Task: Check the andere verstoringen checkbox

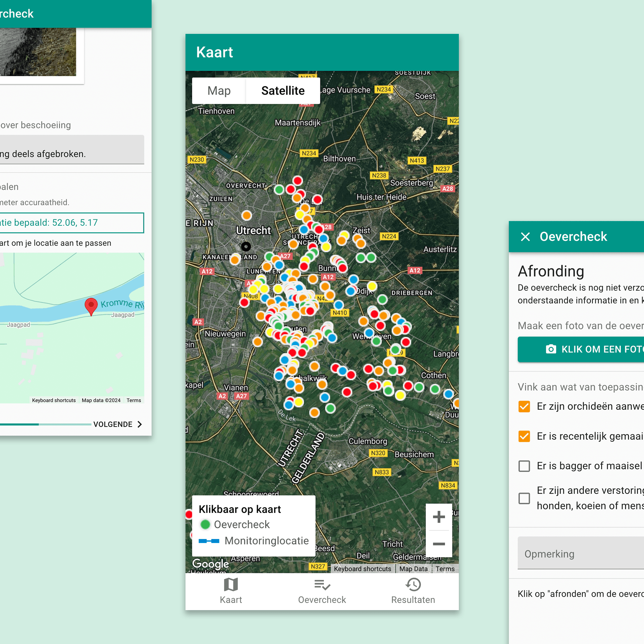Action: point(524,498)
